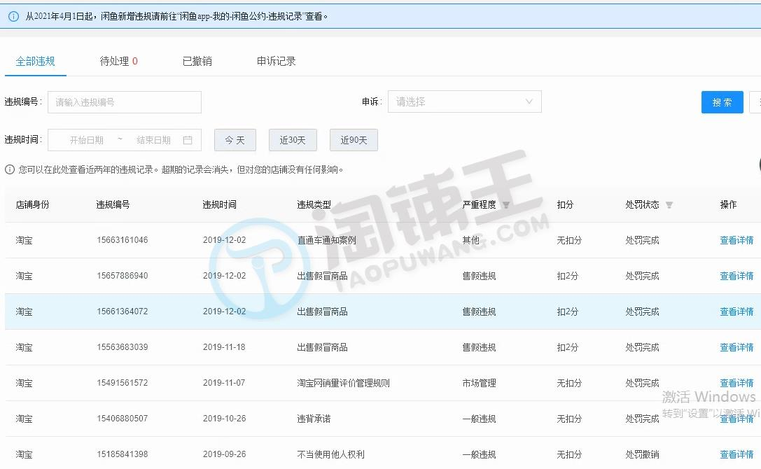Click the 违规编号 input field
Screen dimensions: 761x469
125,102
